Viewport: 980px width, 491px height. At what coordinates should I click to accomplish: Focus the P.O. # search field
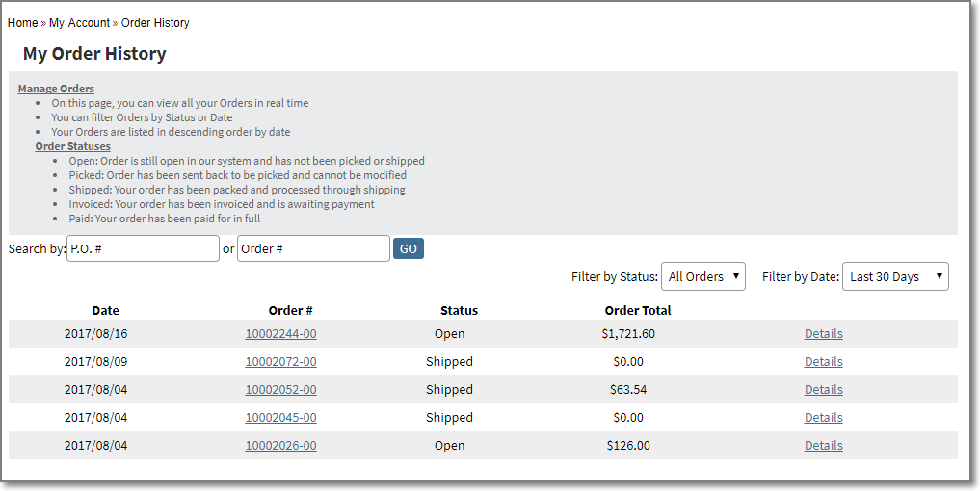click(x=144, y=248)
